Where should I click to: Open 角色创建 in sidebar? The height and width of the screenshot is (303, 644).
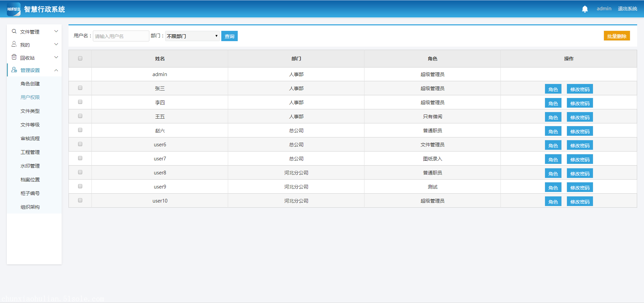pyautogui.click(x=30, y=84)
